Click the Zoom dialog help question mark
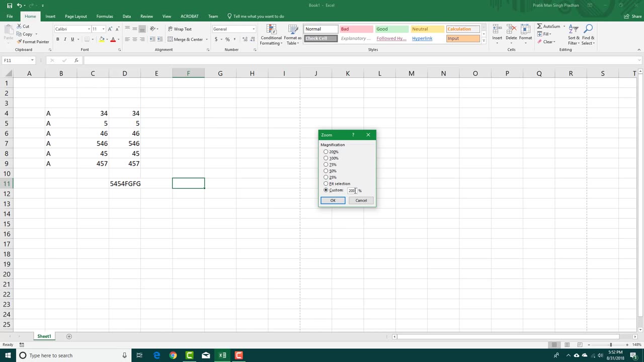The height and width of the screenshot is (362, 644). tap(353, 135)
